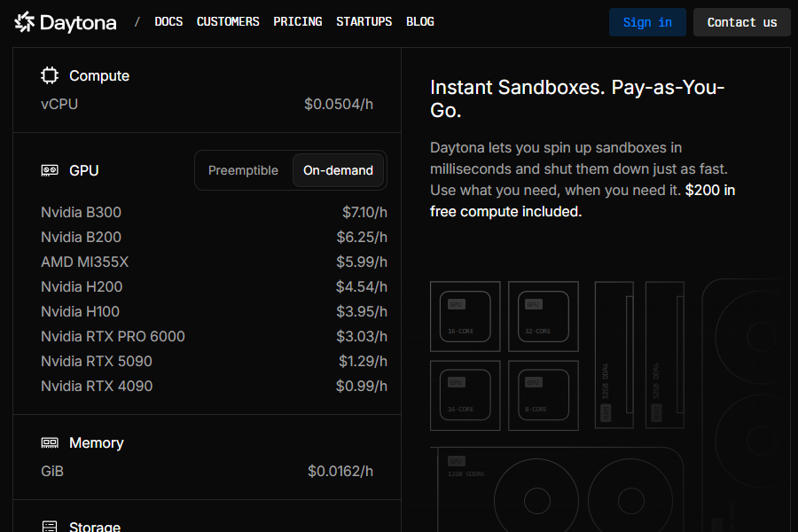Viewport: 798px width, 532px height.
Task: Click the Contact us button
Action: (x=742, y=22)
